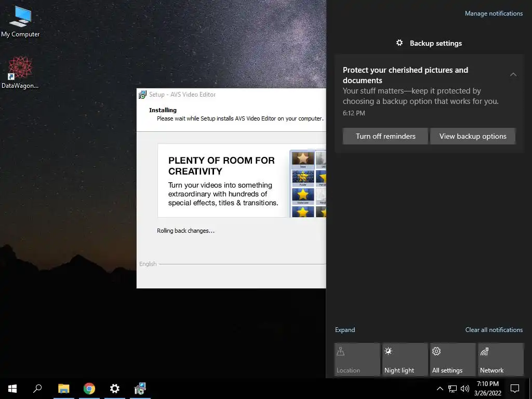Open taskbar search magnifier

(37, 389)
